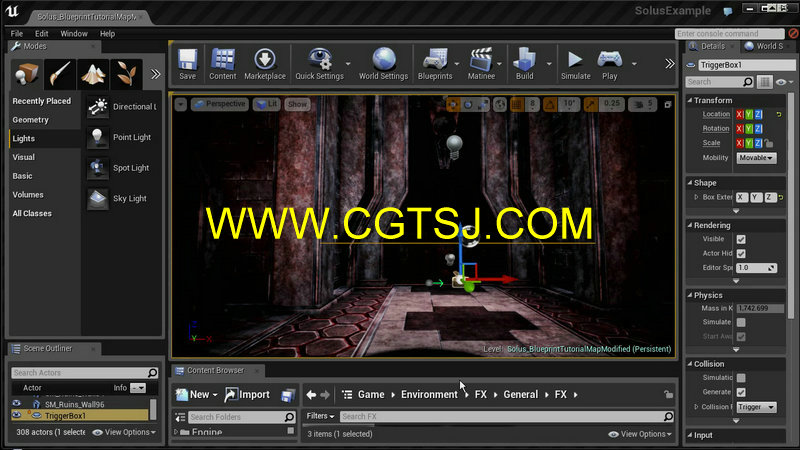
Task: Click the Details property matrix grid icon
Action: coord(764,82)
